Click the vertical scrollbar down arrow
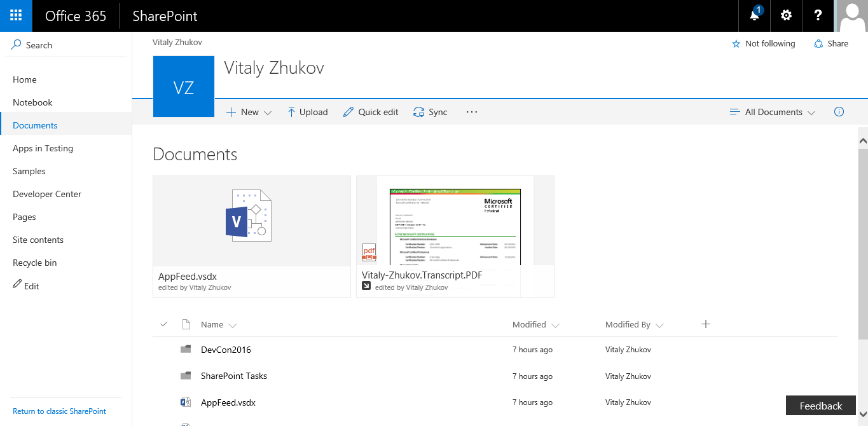 pyautogui.click(x=863, y=414)
